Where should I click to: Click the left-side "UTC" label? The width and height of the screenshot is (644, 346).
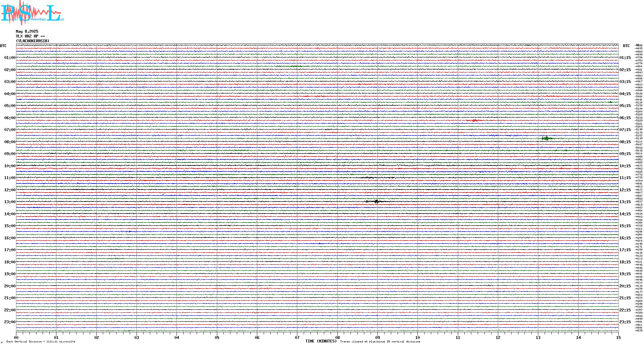pyautogui.click(x=3, y=46)
